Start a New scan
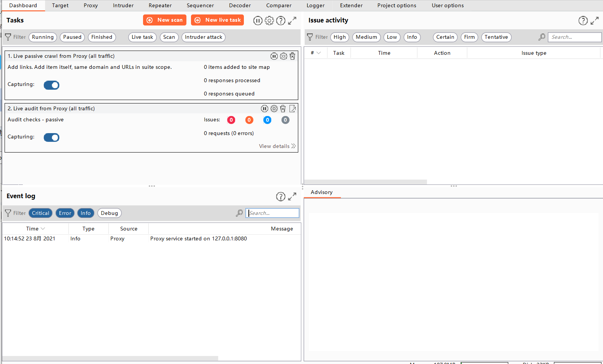This screenshot has width=603, height=364. 165,20
